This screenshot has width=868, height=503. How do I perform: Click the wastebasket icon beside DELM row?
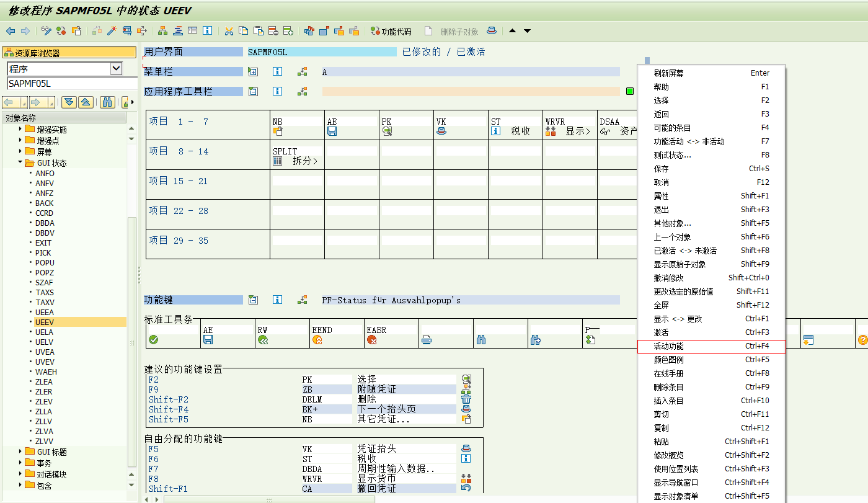(x=466, y=399)
